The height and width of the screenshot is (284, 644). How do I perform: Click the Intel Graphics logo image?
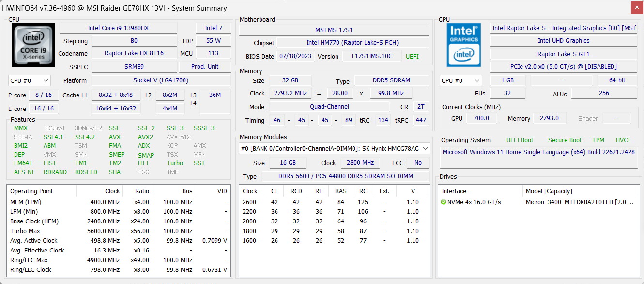coord(464,45)
